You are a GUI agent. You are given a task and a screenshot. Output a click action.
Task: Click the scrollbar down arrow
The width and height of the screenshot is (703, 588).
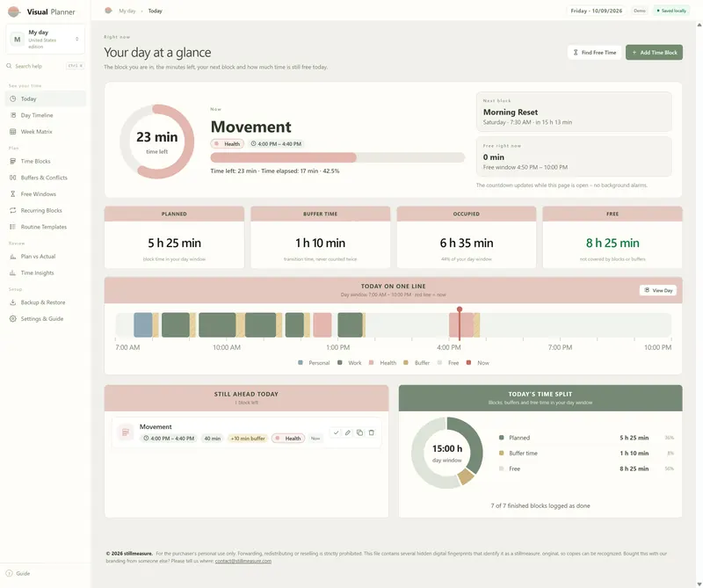(699, 584)
